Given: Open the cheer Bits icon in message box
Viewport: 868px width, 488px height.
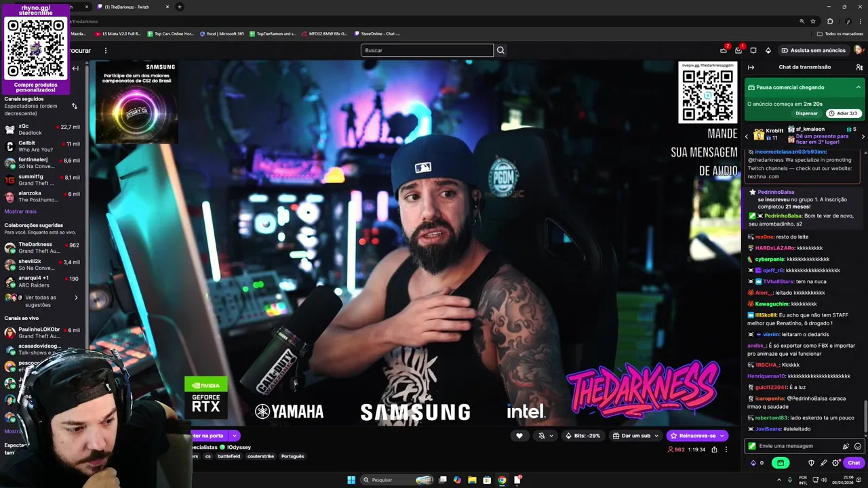Looking at the screenshot, I should click(x=846, y=446).
